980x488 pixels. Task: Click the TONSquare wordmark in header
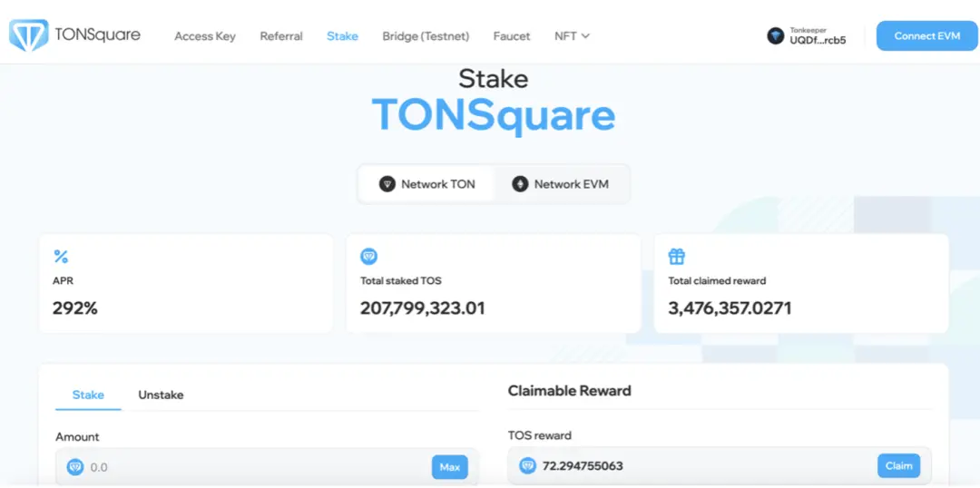click(x=97, y=34)
